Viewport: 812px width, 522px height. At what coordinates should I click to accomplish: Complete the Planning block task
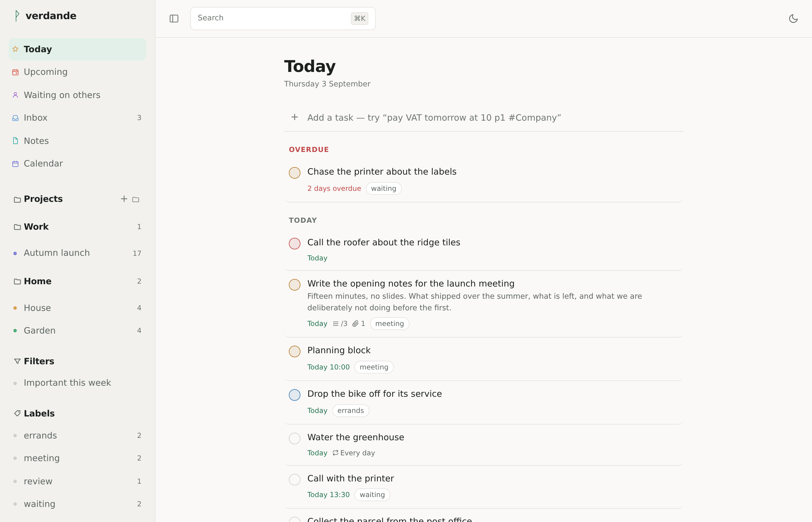click(x=295, y=351)
